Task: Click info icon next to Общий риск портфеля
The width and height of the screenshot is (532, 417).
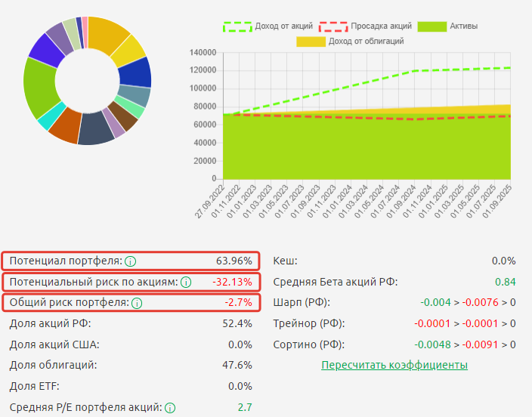Action: point(137,304)
